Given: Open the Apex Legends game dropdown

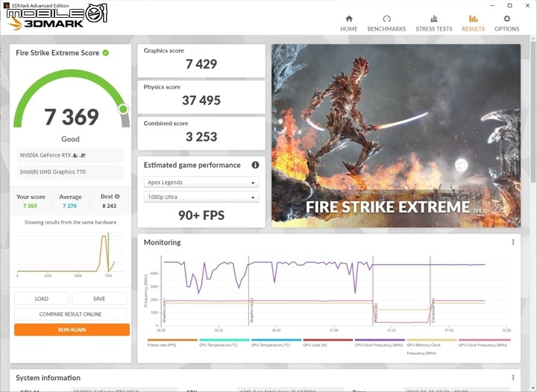Looking at the screenshot, I should coord(201,182).
